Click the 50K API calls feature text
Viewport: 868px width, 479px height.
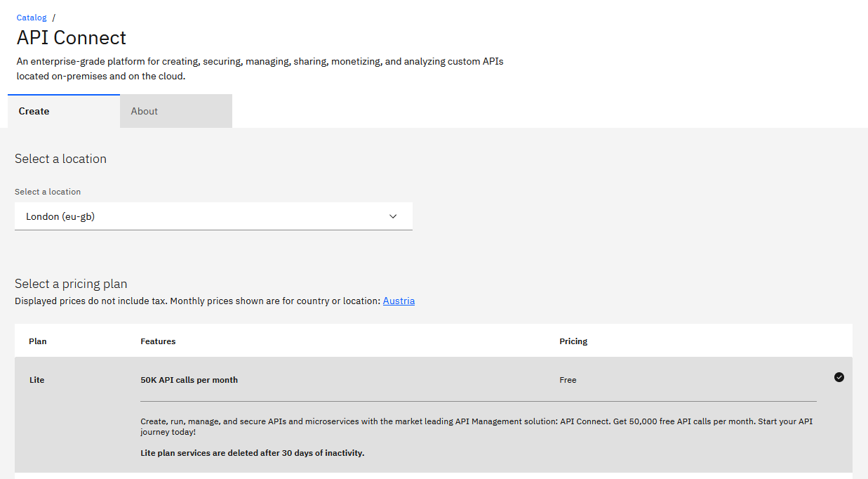click(x=189, y=379)
